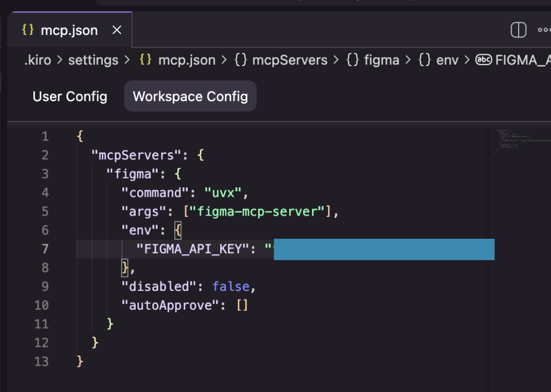Click the figma braces icon in breadcrumb

point(352,60)
